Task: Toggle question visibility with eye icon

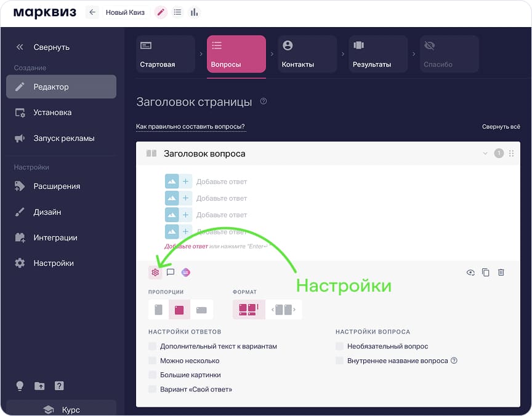Action: point(470,272)
